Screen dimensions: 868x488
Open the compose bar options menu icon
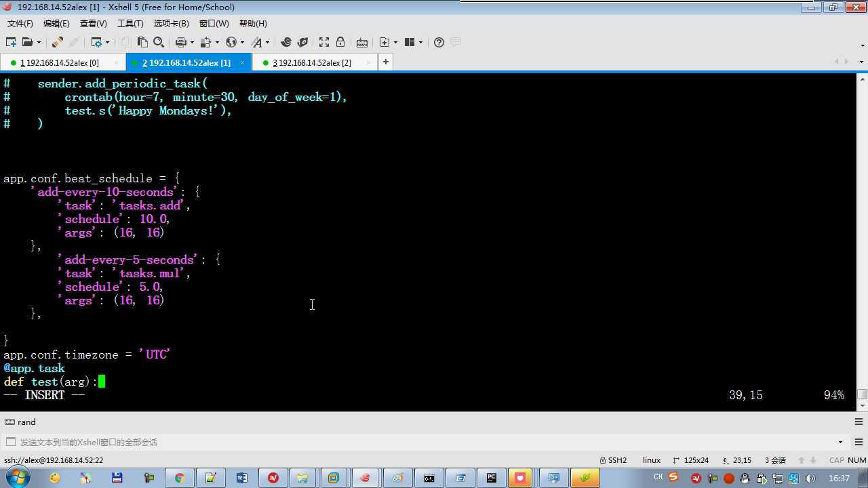click(x=857, y=442)
